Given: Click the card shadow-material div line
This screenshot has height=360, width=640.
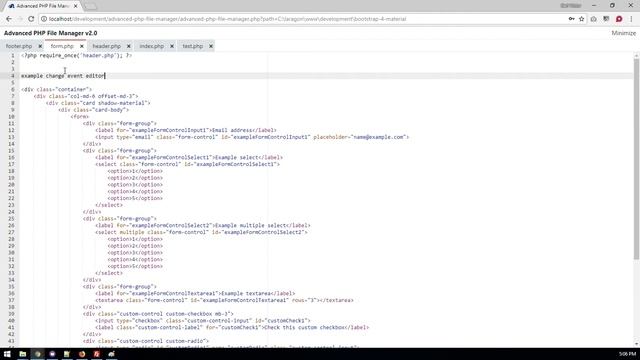Looking at the screenshot, I should (98, 103).
